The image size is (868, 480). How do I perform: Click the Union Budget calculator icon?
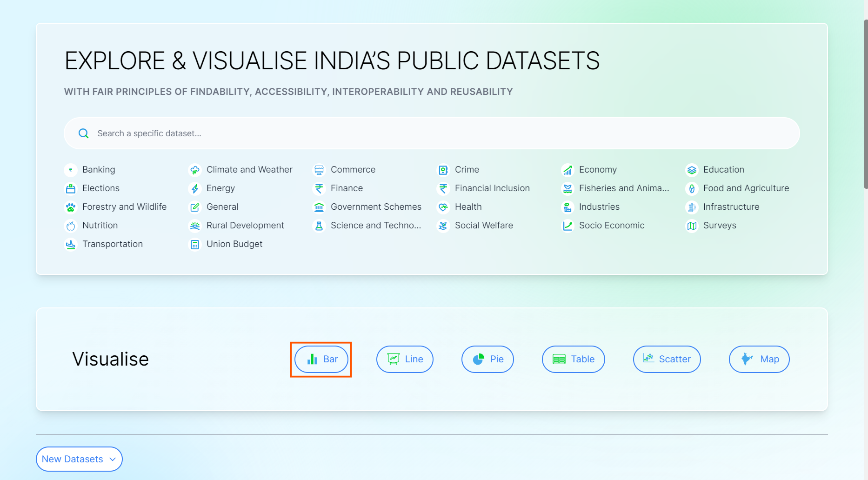[195, 244]
